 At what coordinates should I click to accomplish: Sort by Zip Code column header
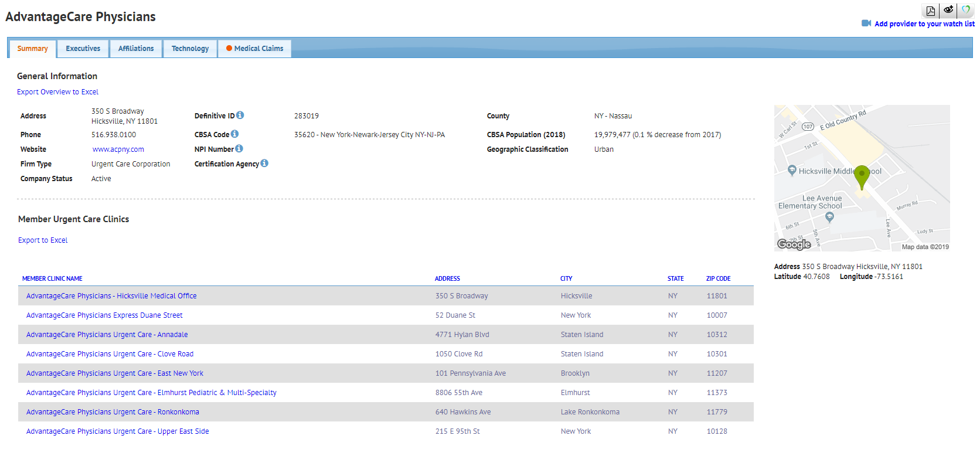pyautogui.click(x=718, y=278)
